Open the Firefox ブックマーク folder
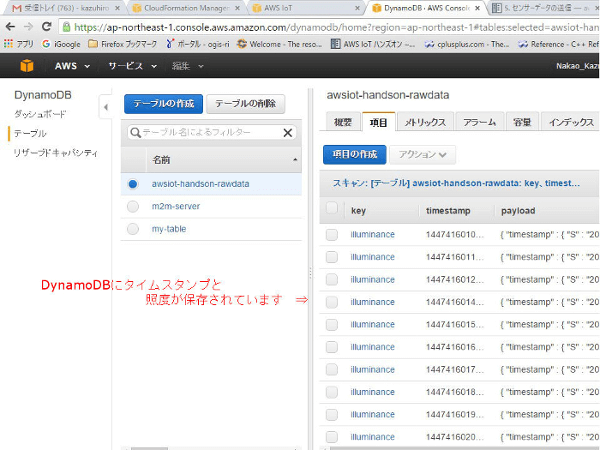 point(123,44)
